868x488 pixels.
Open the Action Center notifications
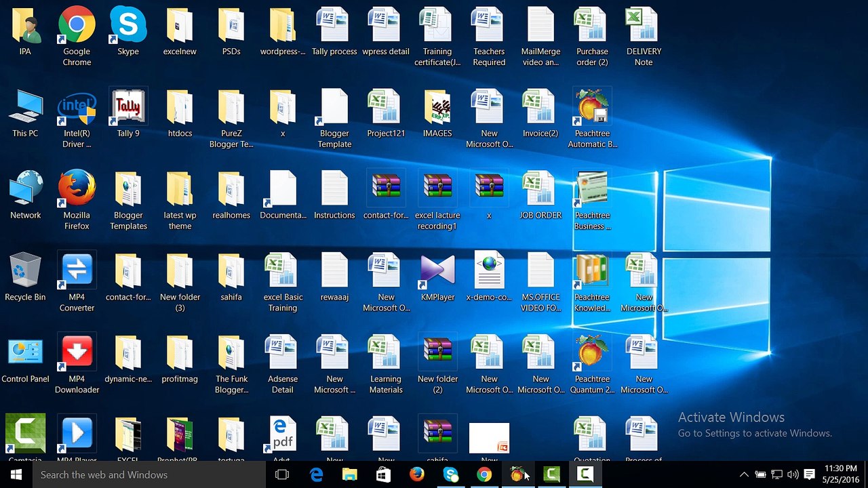(809, 474)
